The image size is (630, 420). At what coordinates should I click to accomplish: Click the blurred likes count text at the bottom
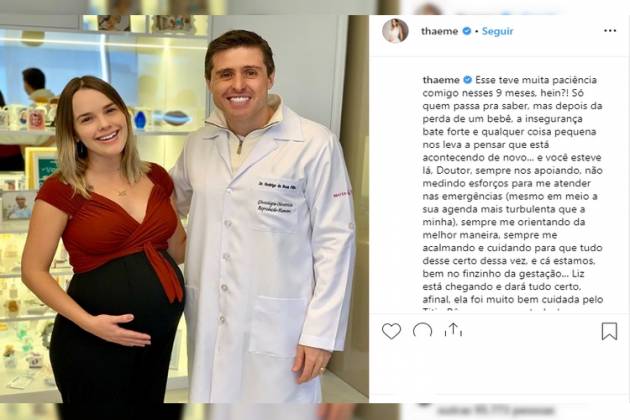pos(496,411)
